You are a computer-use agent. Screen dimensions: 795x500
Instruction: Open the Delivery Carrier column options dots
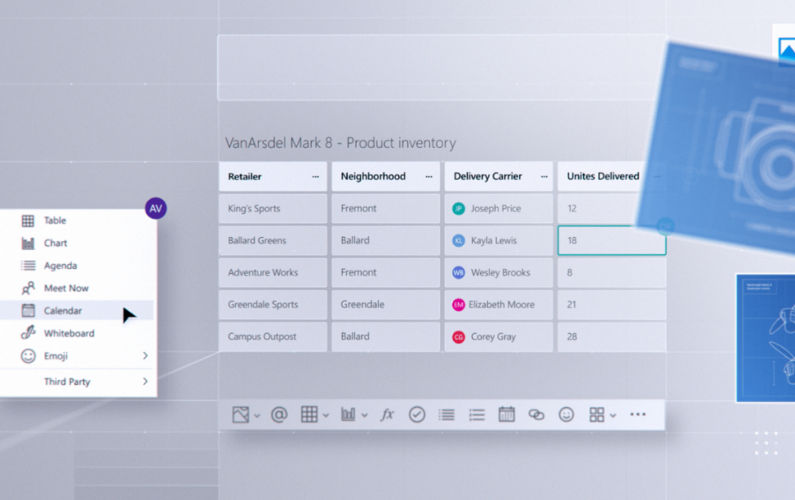544,176
